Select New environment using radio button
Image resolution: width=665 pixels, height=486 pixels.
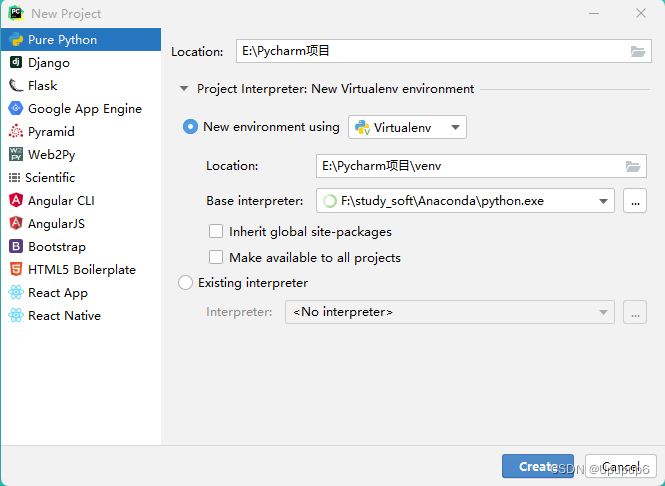coord(190,127)
